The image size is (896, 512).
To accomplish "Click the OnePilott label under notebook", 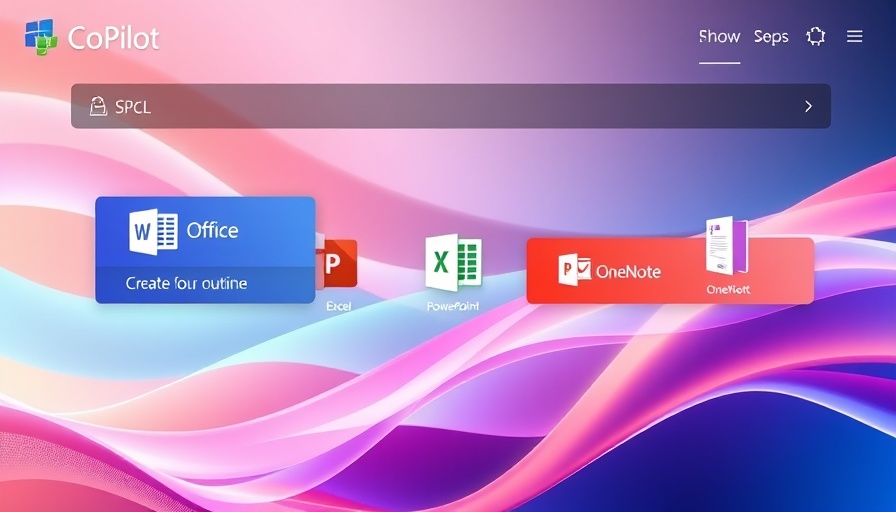I will pos(728,289).
